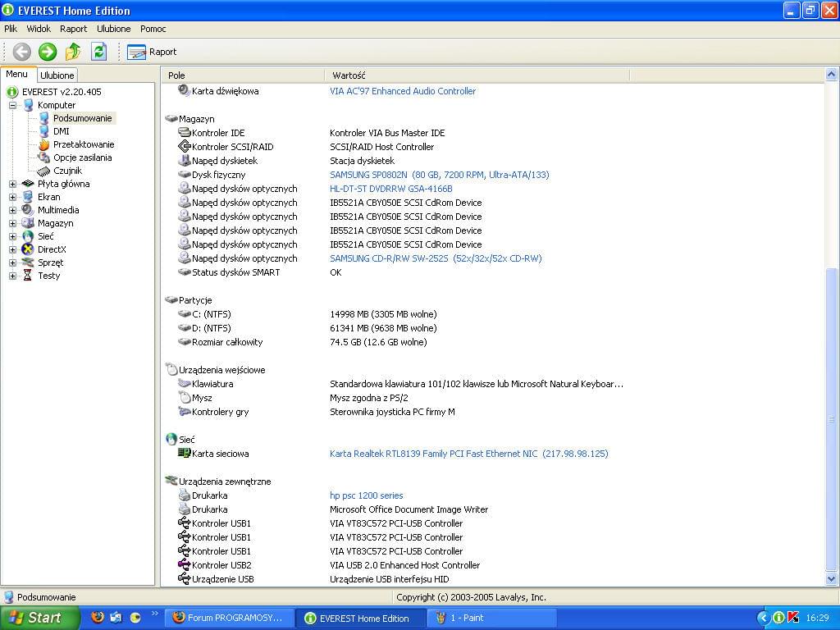Open the Widok menu
Viewport: 840px width, 630px height.
pos(39,29)
